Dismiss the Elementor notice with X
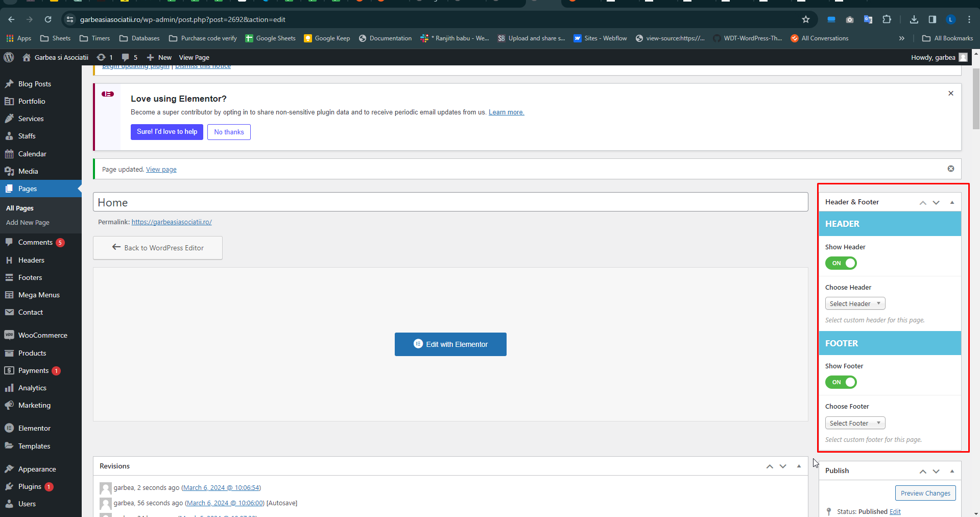980x517 pixels. tap(951, 93)
